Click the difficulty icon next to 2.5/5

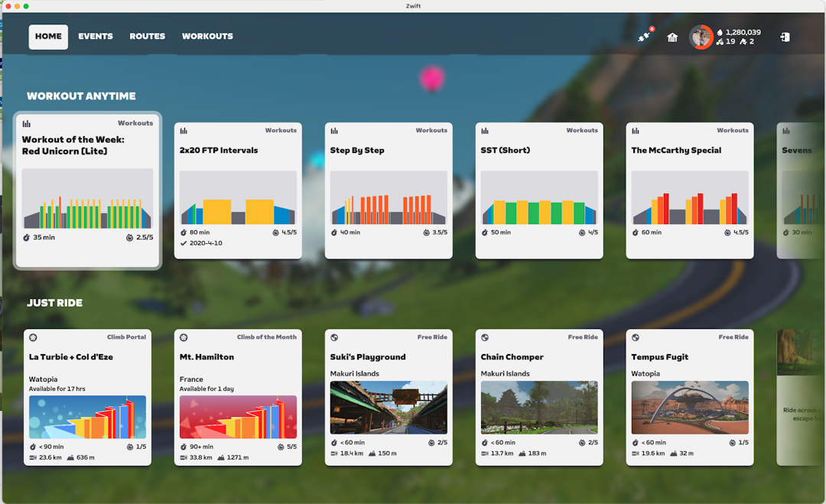coord(129,238)
